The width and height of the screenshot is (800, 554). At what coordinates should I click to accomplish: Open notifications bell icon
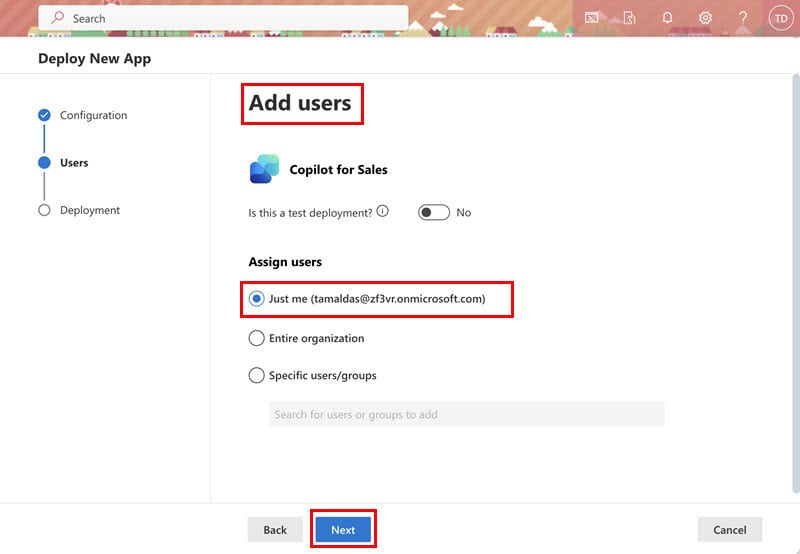667,18
